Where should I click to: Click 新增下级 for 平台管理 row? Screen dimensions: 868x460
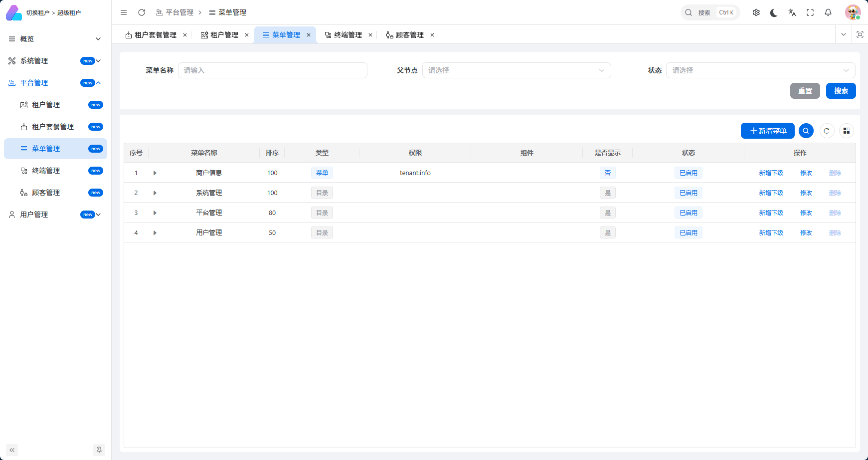coord(771,213)
